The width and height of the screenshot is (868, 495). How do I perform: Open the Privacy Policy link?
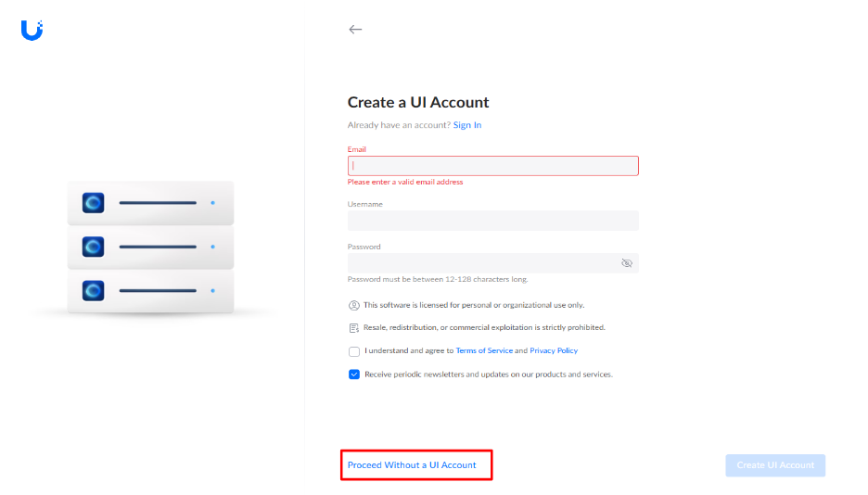[554, 350]
